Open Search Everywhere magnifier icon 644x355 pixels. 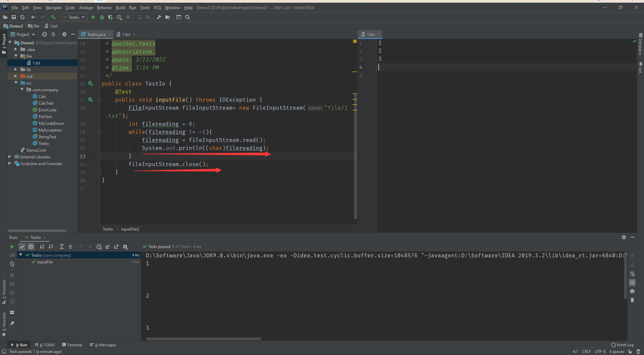click(187, 17)
